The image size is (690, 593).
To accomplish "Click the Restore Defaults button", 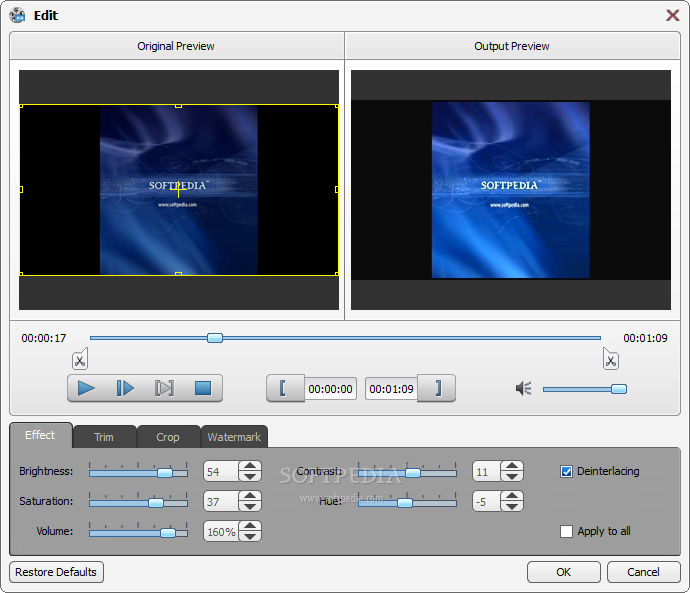I will click(x=56, y=572).
